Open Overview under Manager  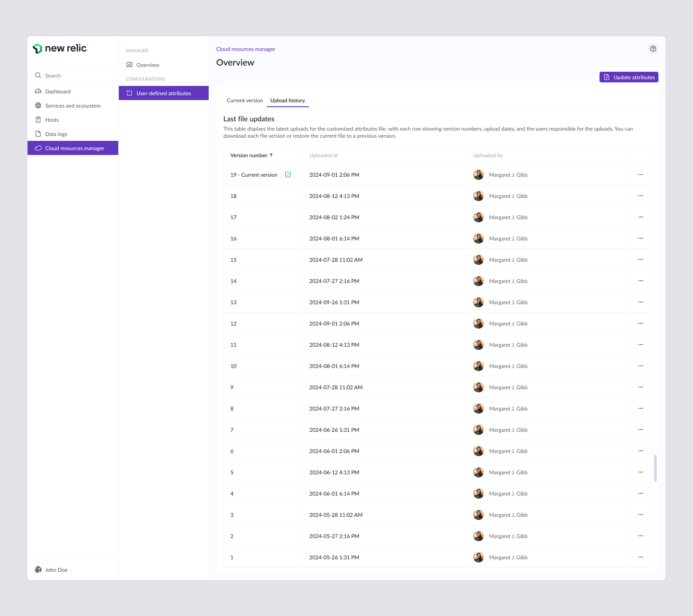click(x=164, y=65)
